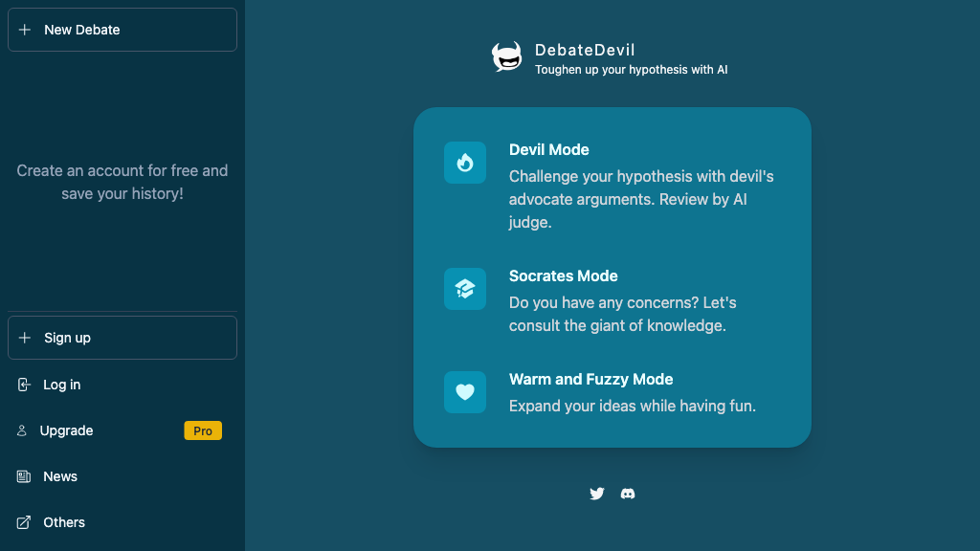Open the Sign up button
Viewport: 980px width, 551px height.
click(x=122, y=338)
